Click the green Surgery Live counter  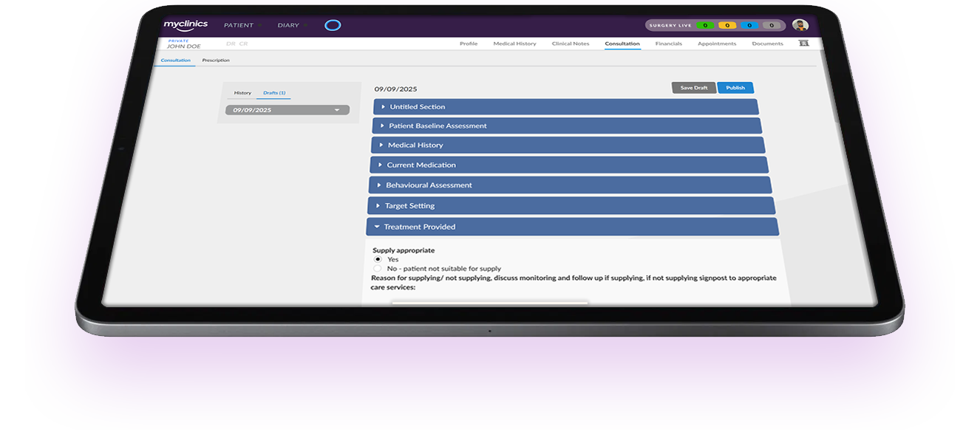[x=705, y=25]
